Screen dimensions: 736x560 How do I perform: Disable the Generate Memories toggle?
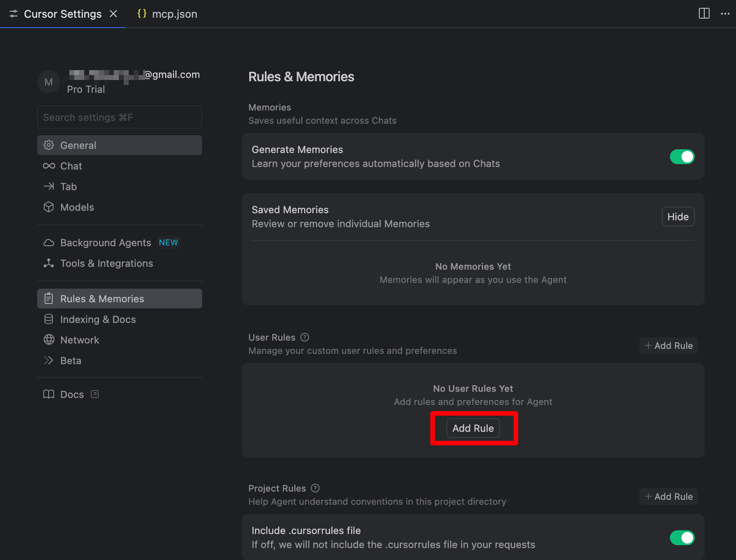tap(682, 157)
